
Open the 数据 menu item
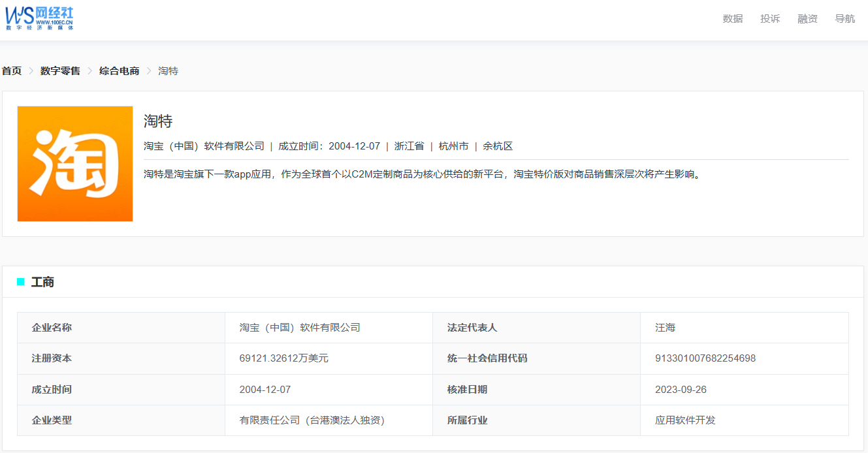click(733, 19)
